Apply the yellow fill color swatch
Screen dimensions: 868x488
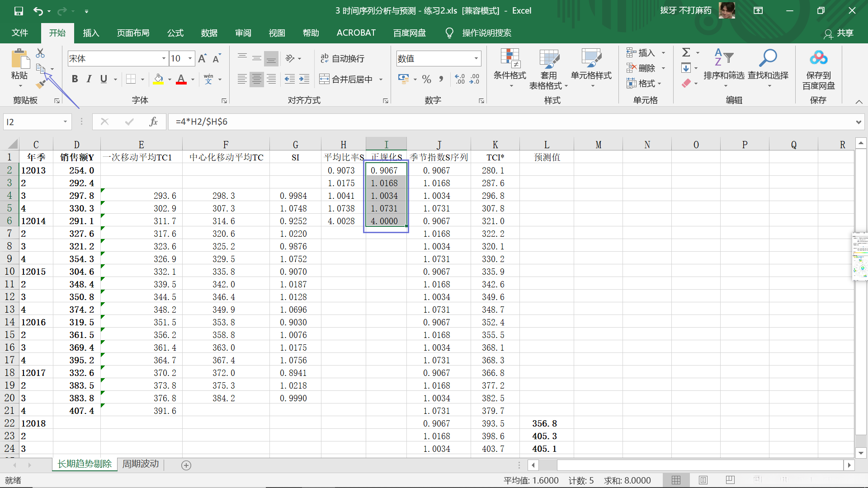coord(158,80)
